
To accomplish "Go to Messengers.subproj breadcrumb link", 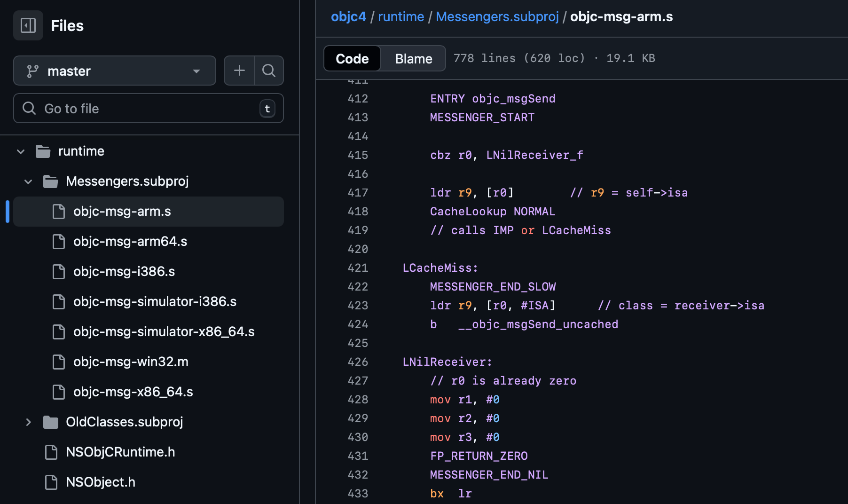I will point(497,16).
